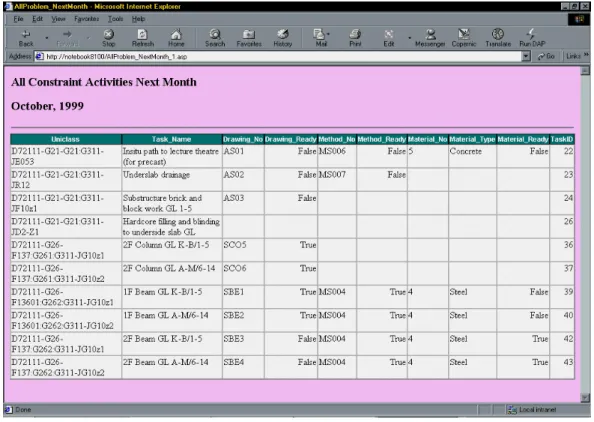Click the vertical scrollbar down arrow
The height and width of the screenshot is (422, 594).
pyautogui.click(x=585, y=398)
